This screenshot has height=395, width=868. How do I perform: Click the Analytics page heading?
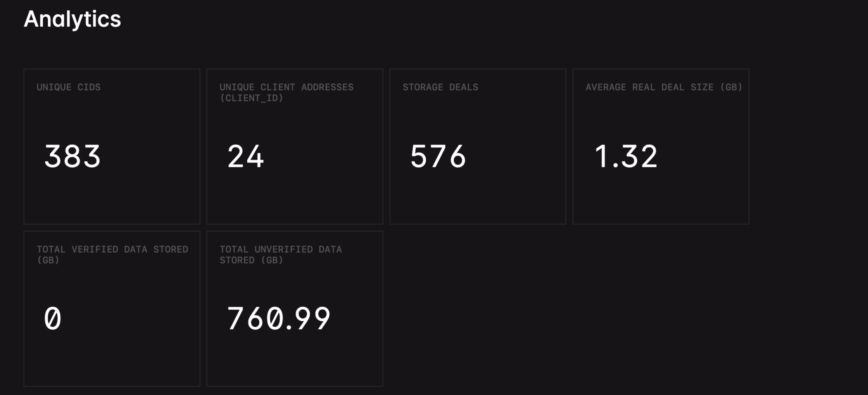[x=72, y=19]
